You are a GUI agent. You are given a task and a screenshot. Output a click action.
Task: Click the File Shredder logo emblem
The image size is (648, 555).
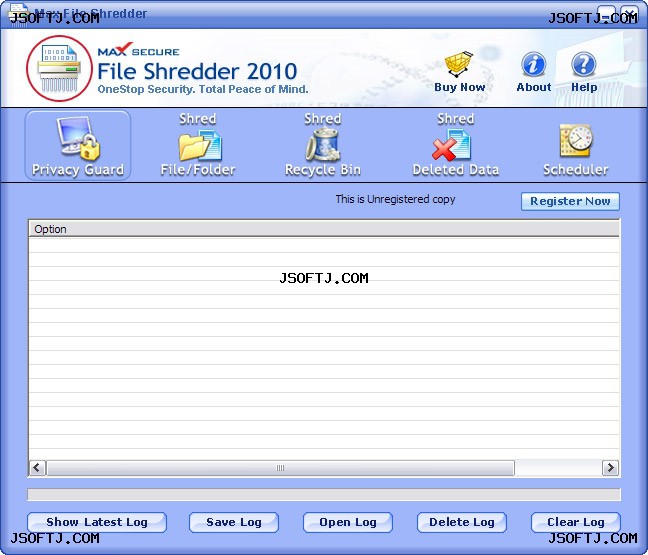pos(59,69)
